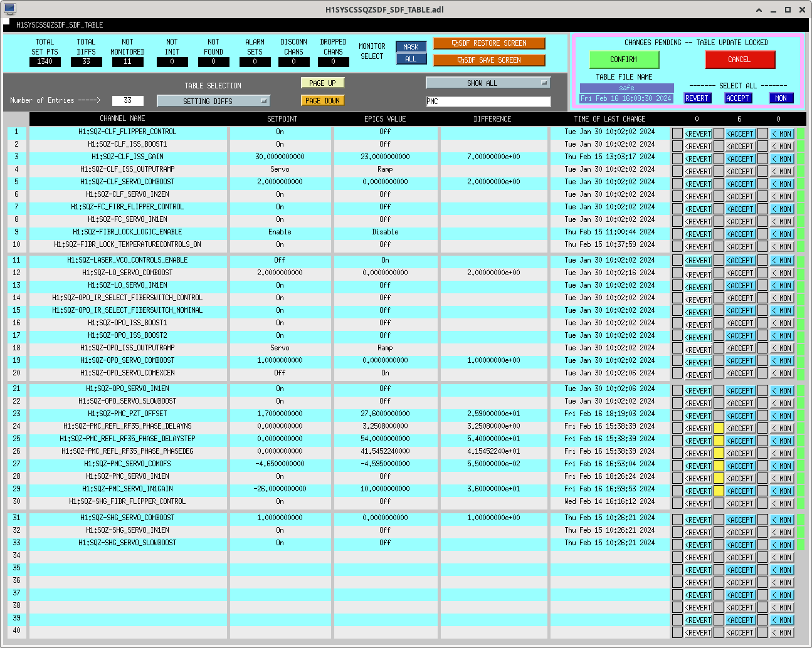
Task: Toggle yellow accept box for H1:SQZ-PMC_SERVO_COMOFS
Action: pyautogui.click(x=719, y=466)
